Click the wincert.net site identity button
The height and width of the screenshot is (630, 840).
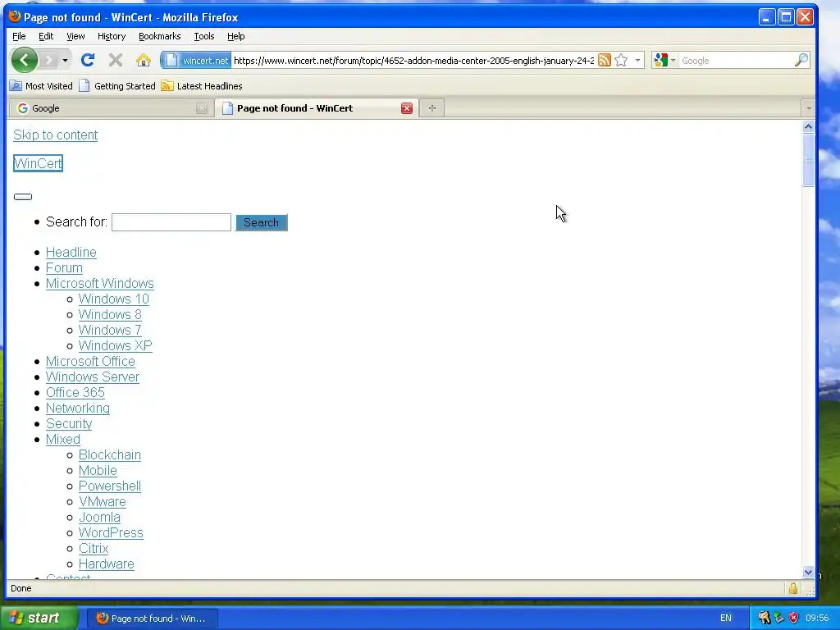[x=196, y=61]
